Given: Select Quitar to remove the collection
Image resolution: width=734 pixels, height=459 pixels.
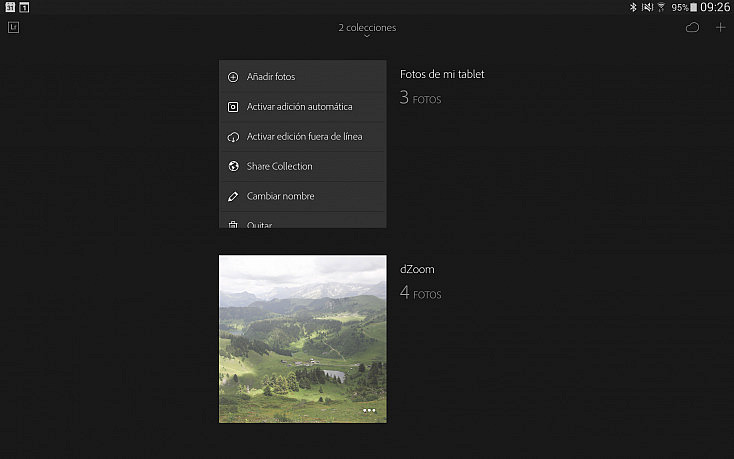Looking at the screenshot, I should coord(302,220).
